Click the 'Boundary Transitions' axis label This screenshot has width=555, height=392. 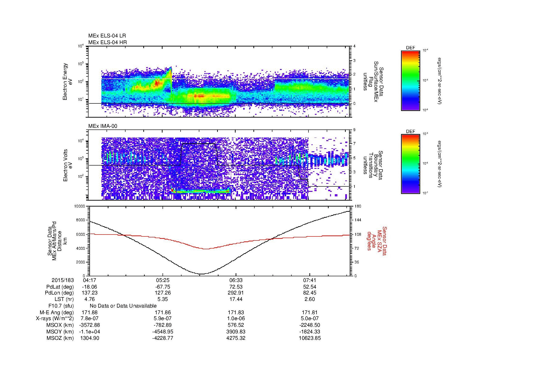point(373,165)
